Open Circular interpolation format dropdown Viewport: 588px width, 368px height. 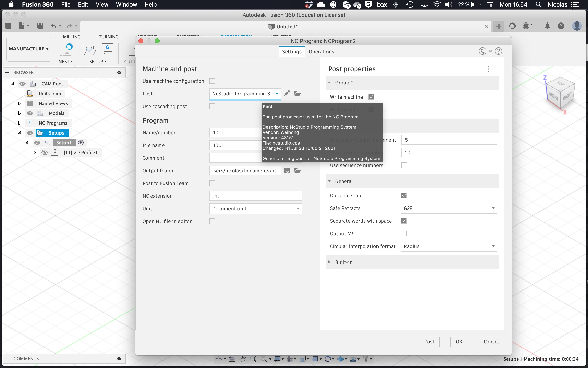[449, 246]
